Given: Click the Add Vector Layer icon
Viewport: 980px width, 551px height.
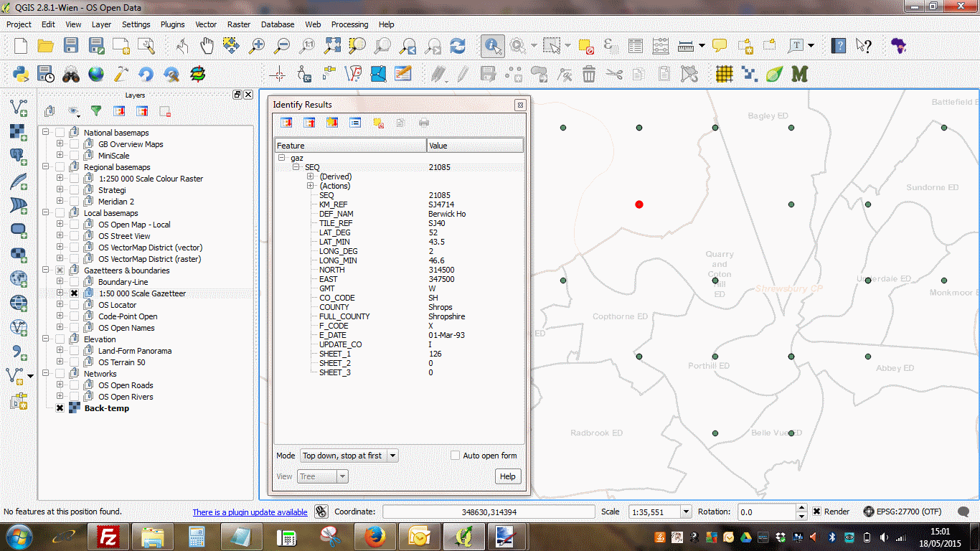Looking at the screenshot, I should (x=19, y=108).
